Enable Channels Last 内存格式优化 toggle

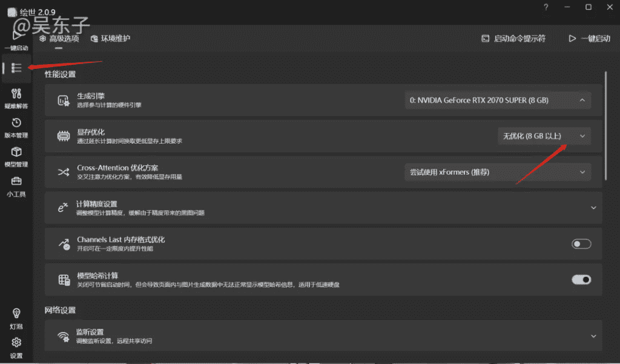pos(581,244)
